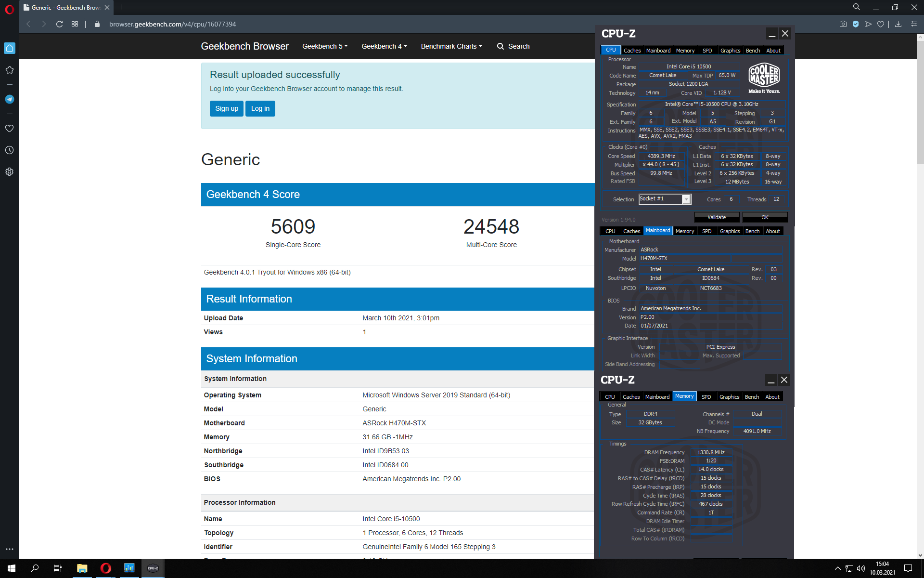924x578 pixels.
Task: Close the Geekbench browser tab
Action: tap(107, 7)
